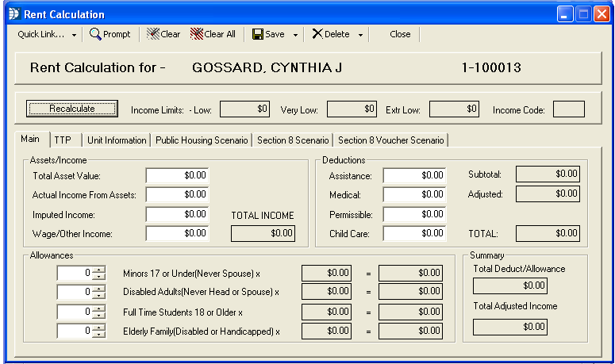Click the Prompt magnifier icon
This screenshot has height=364, width=615.
[x=95, y=34]
